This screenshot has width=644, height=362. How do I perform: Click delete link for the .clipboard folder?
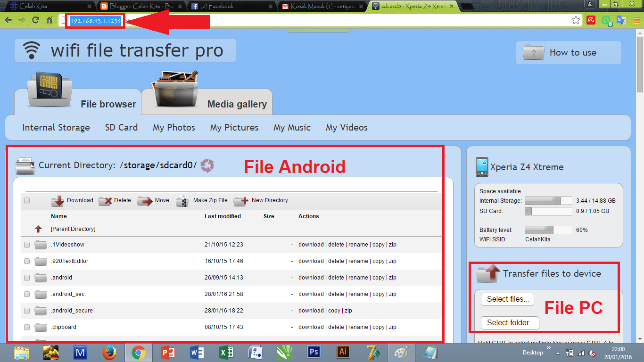[x=336, y=327]
